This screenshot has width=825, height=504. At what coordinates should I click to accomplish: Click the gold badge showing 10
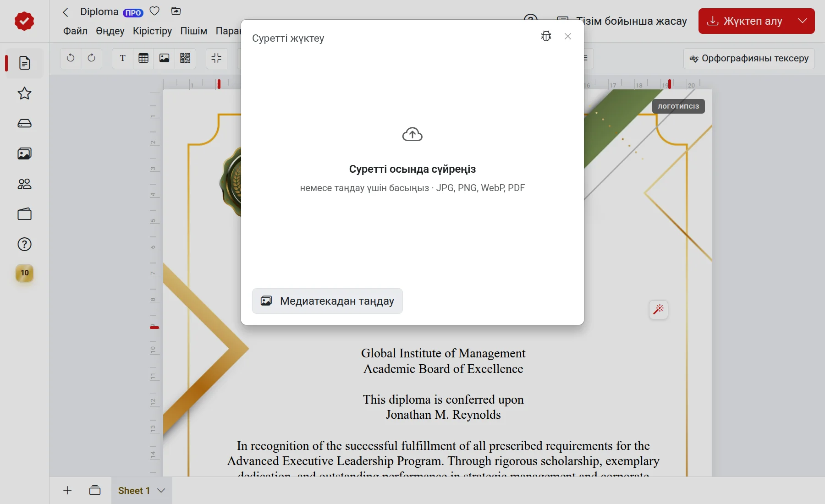tap(25, 273)
